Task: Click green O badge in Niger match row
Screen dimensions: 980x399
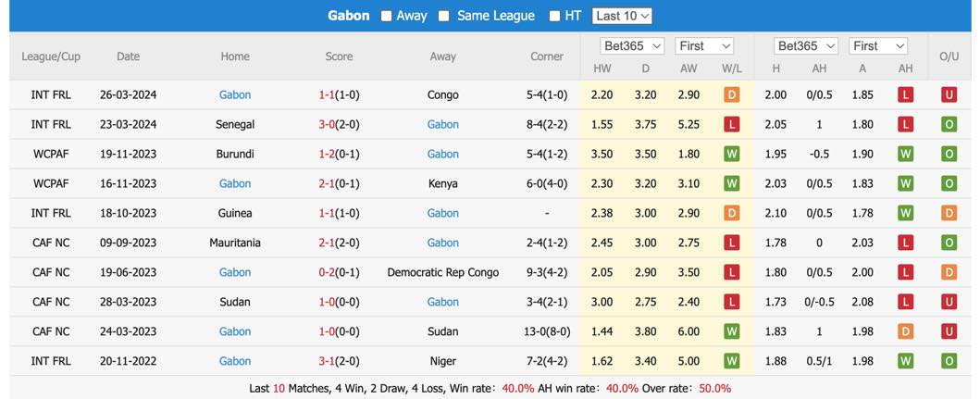Action: pos(949,361)
